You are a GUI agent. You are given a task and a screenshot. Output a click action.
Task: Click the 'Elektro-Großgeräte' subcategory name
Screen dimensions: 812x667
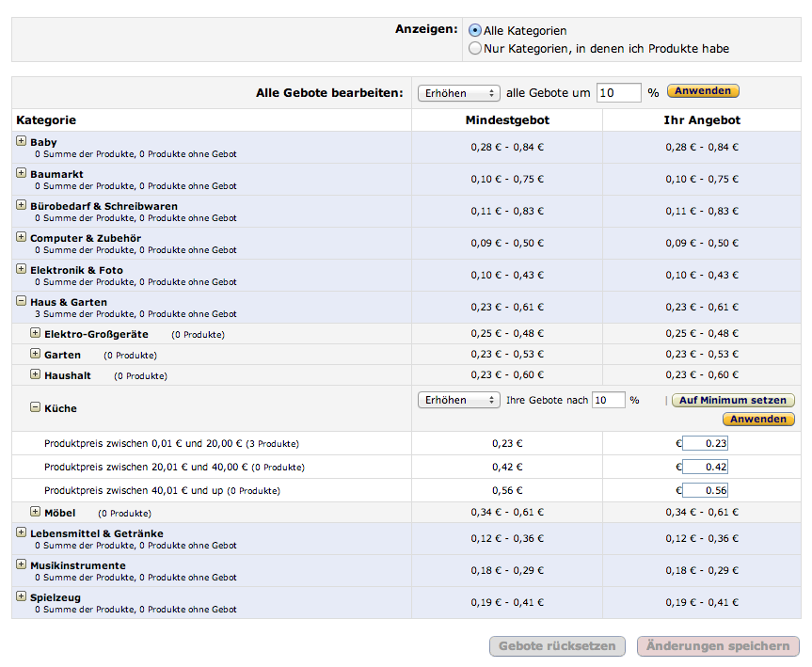[96, 335]
